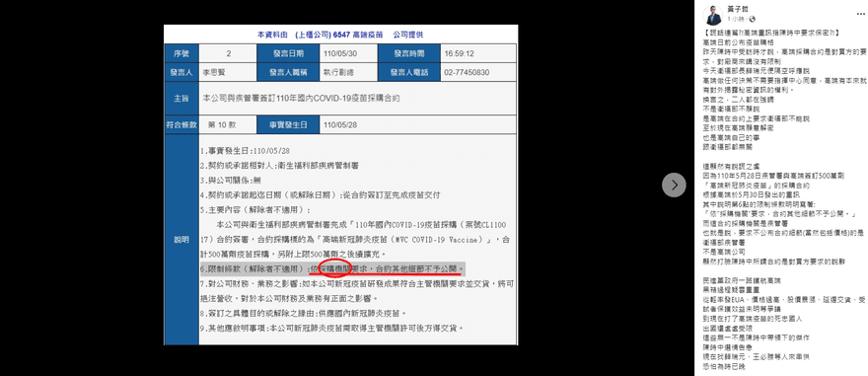This screenshot has width=868, height=376.
Task: Click line 3.與公司關係:無
Action: pyautogui.click(x=229, y=180)
